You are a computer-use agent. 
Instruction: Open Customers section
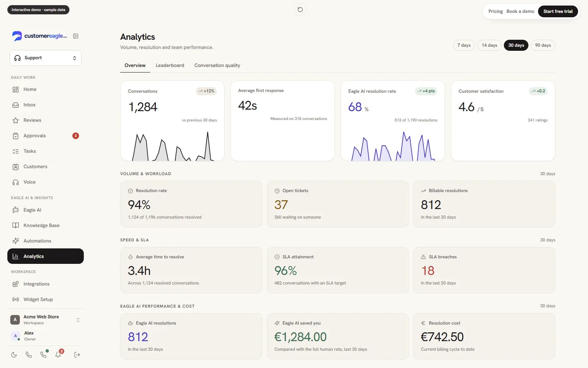pyautogui.click(x=46, y=167)
